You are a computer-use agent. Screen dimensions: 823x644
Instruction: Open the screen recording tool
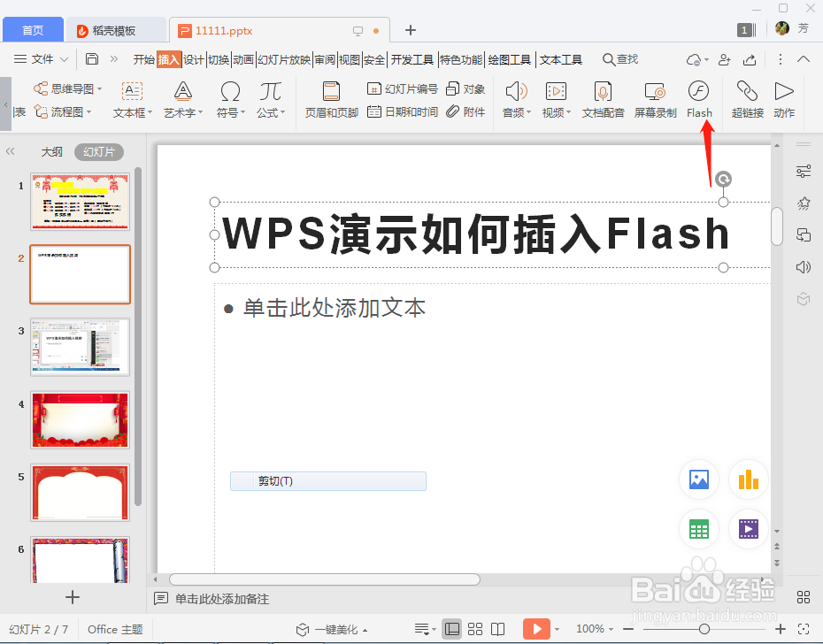[x=655, y=99]
